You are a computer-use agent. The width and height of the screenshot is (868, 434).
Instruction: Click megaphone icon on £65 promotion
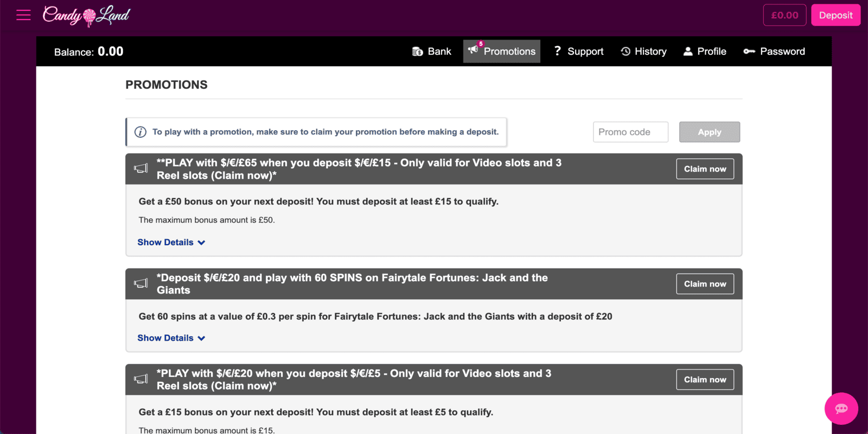point(141,169)
